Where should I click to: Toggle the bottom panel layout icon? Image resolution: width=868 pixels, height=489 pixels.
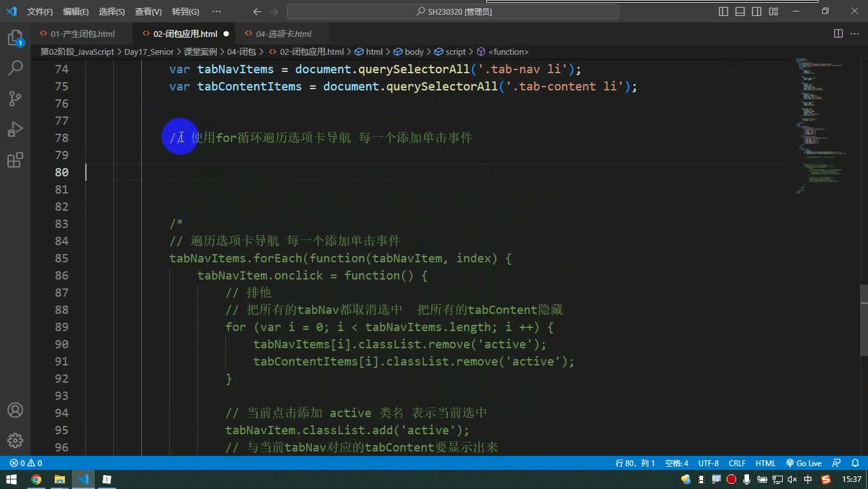coord(740,11)
